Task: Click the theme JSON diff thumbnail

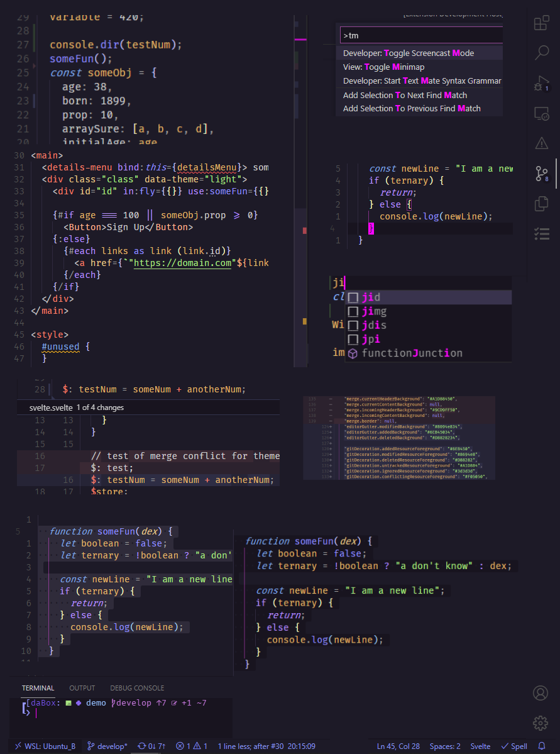Action: 399,438
